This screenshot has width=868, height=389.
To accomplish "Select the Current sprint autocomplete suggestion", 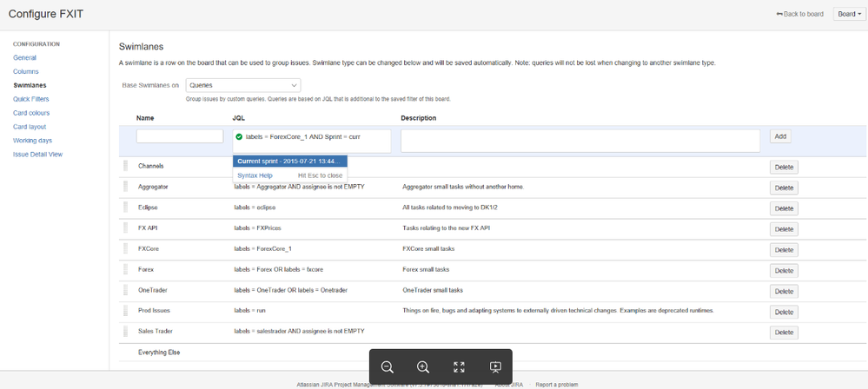I will pyautogui.click(x=290, y=161).
